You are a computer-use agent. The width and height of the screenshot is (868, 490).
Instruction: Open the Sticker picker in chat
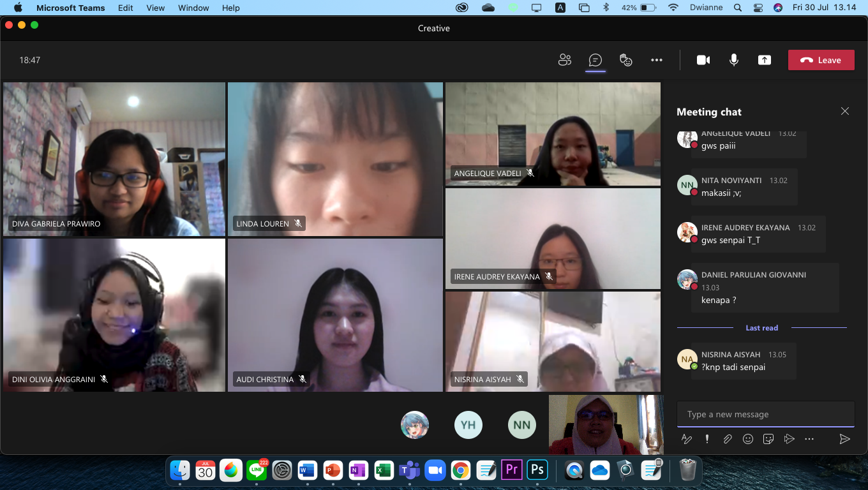[768, 439]
